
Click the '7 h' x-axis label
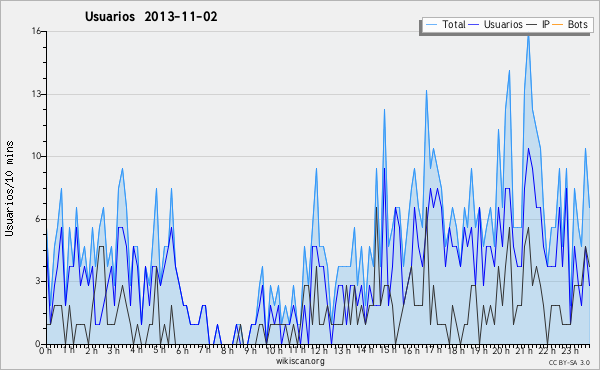[204, 350]
